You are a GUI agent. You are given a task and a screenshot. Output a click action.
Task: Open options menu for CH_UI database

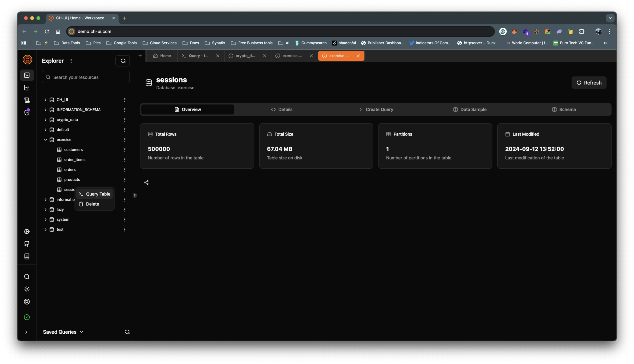point(125,100)
